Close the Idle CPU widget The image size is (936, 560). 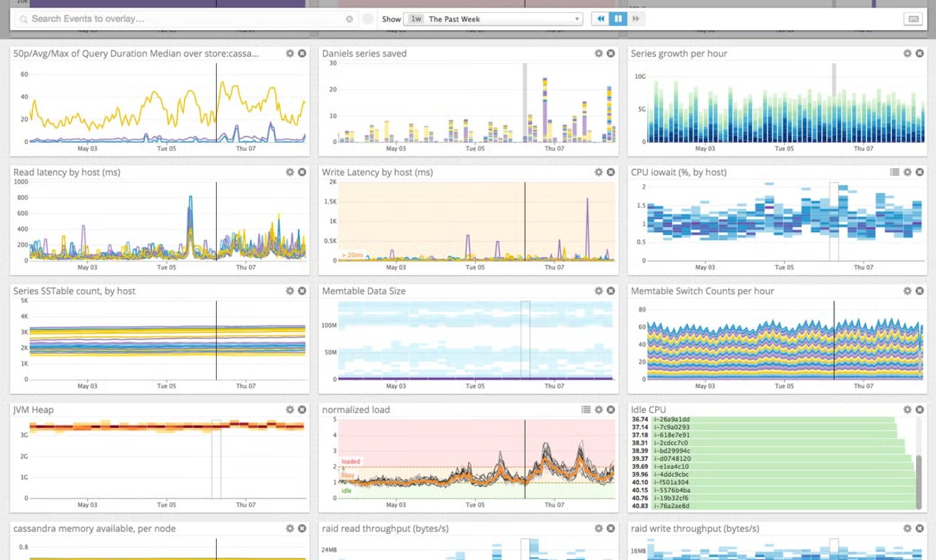click(x=920, y=410)
